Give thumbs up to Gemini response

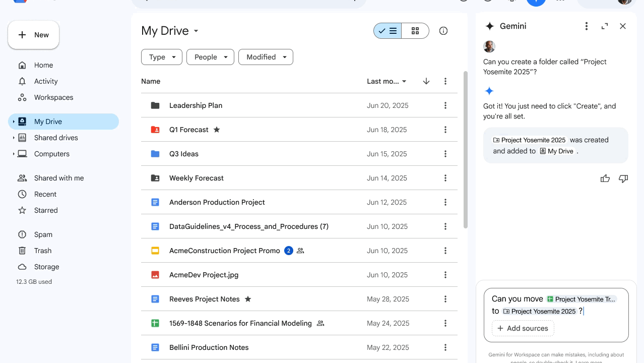tap(605, 178)
